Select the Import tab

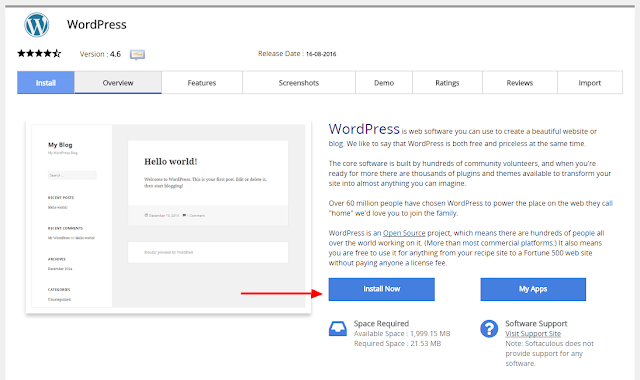[589, 82]
